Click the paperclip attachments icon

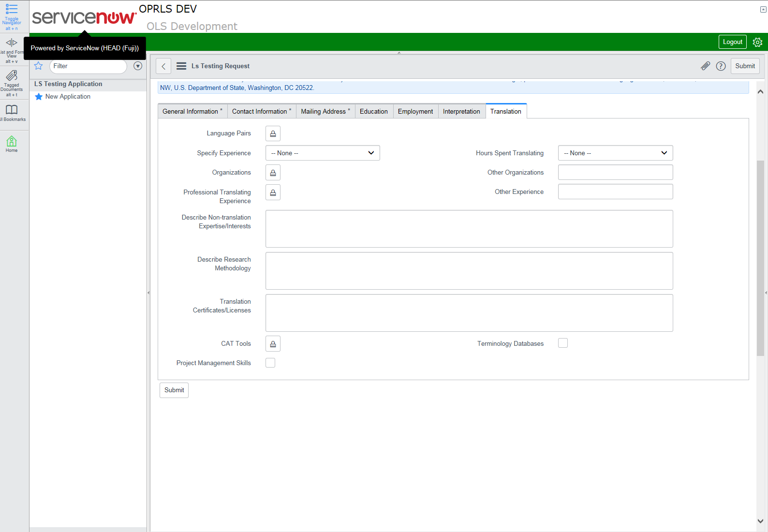705,66
